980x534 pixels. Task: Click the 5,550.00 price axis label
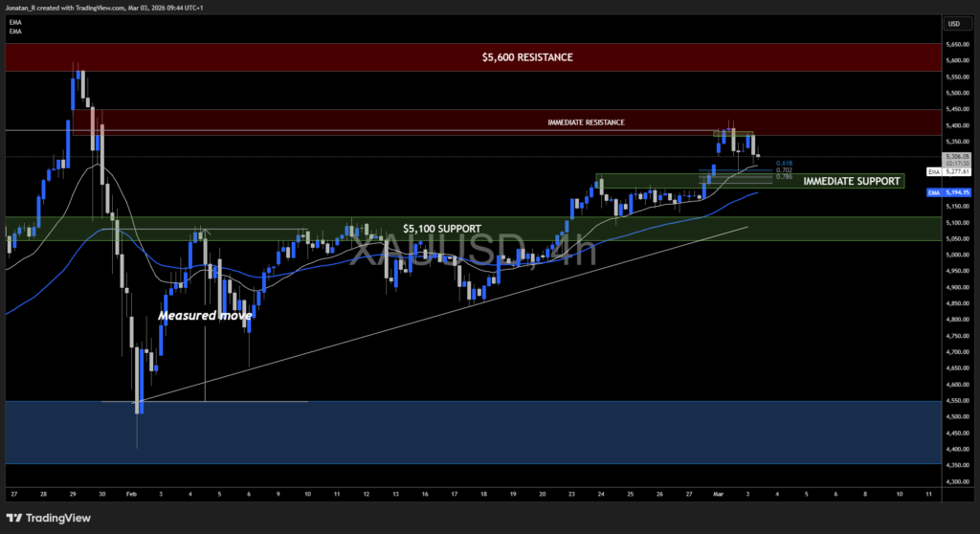[957, 77]
